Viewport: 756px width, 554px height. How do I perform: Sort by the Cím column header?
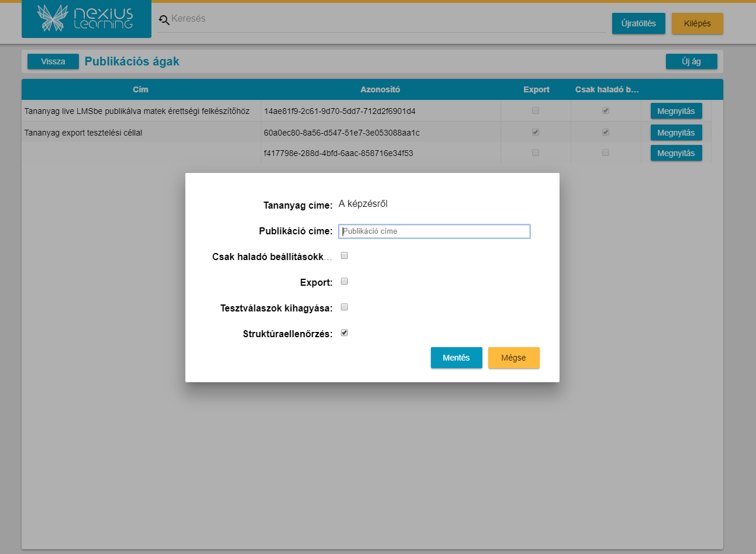tap(140, 89)
